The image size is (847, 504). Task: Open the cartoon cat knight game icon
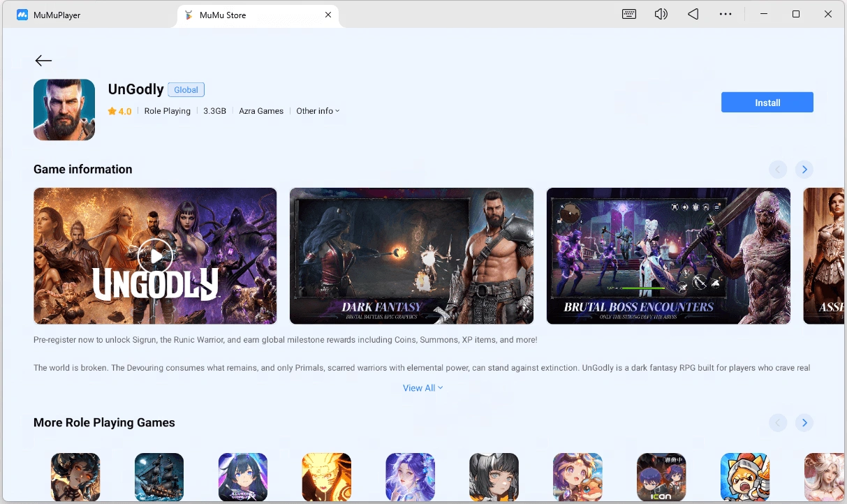tap(745, 477)
